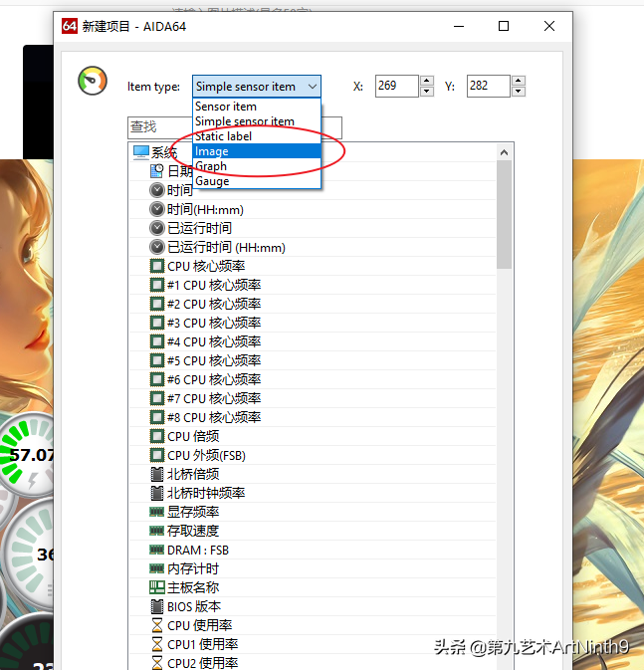Click chip icon beside #2 CPU 核心频率
Viewport: 644px width, 670px height.
coord(157,304)
